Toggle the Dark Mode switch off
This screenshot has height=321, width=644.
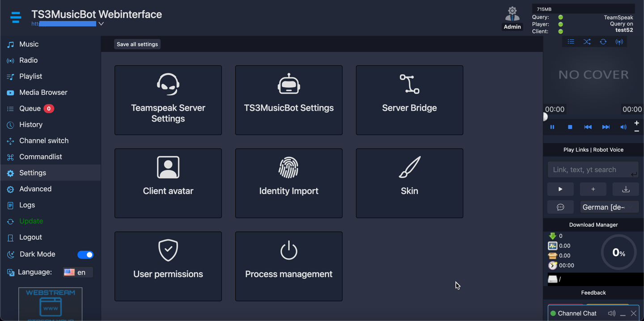tap(85, 255)
